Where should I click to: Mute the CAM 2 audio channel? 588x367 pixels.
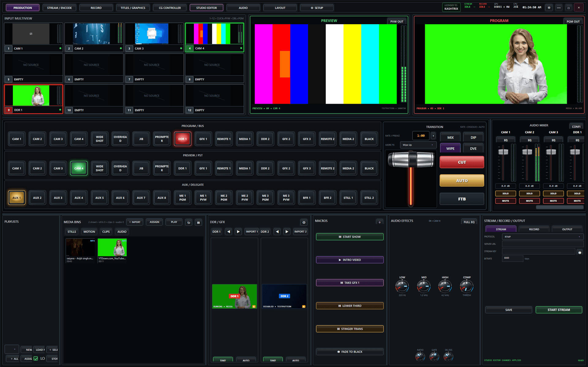click(530, 201)
